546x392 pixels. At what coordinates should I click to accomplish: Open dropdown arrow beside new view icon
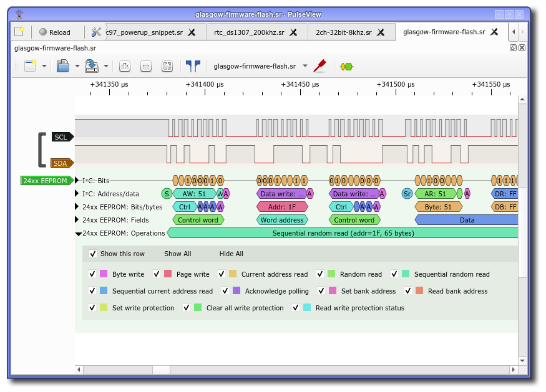click(x=44, y=66)
